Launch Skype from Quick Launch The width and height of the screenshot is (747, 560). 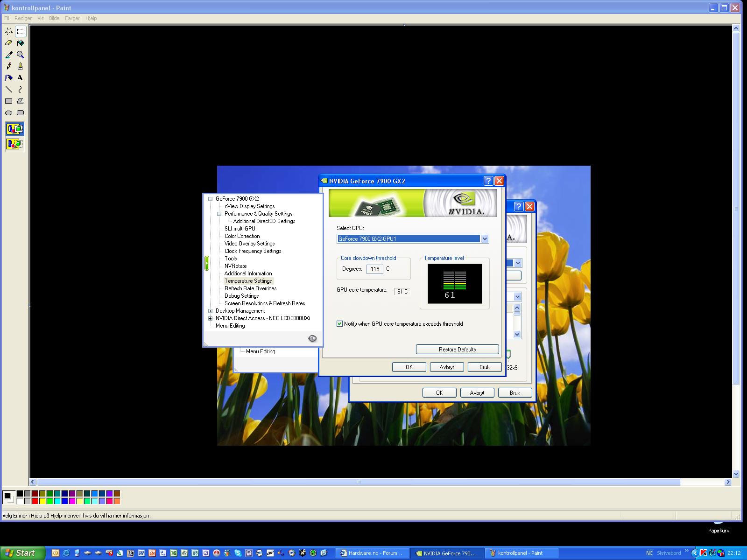[238, 553]
